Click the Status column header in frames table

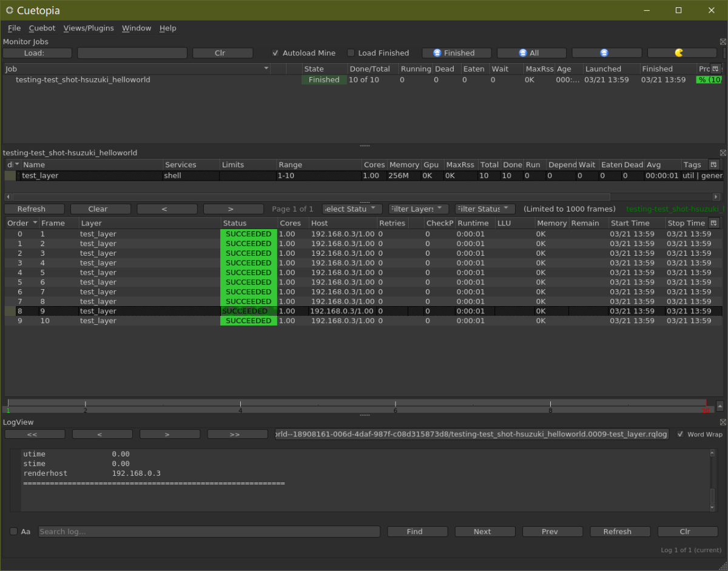[249, 223]
